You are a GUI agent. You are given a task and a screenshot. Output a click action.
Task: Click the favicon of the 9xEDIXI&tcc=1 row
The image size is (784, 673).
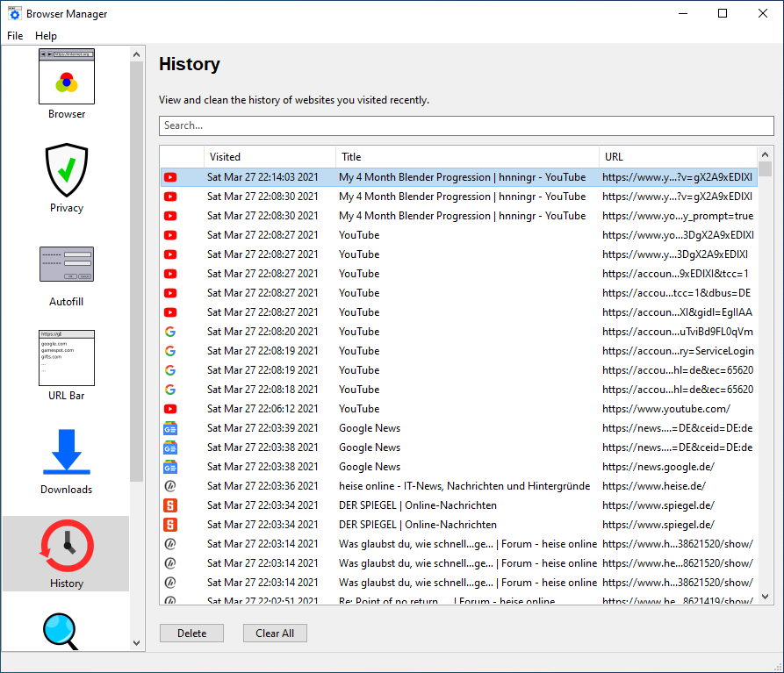point(170,274)
